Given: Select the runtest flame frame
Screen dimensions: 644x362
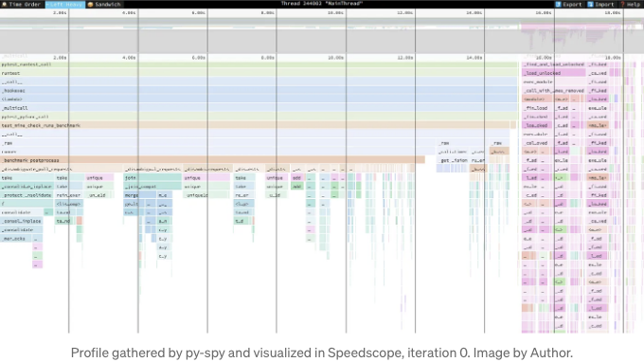Looking at the screenshot, I should pos(259,73).
